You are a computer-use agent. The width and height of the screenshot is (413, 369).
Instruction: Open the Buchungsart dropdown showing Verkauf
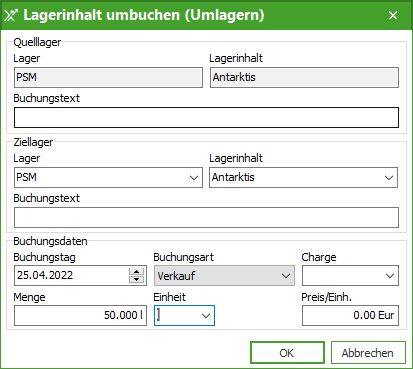click(x=224, y=275)
